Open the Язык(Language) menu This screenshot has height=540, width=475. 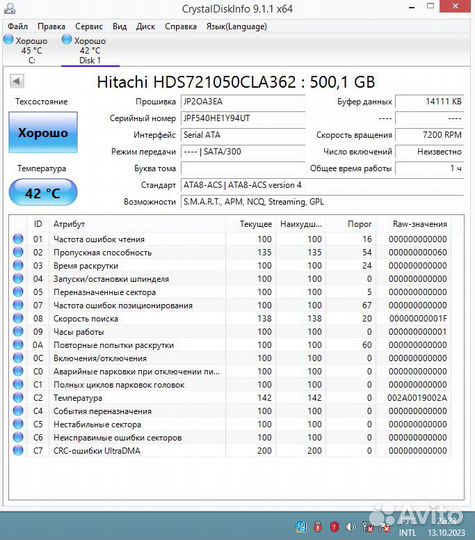237,27
